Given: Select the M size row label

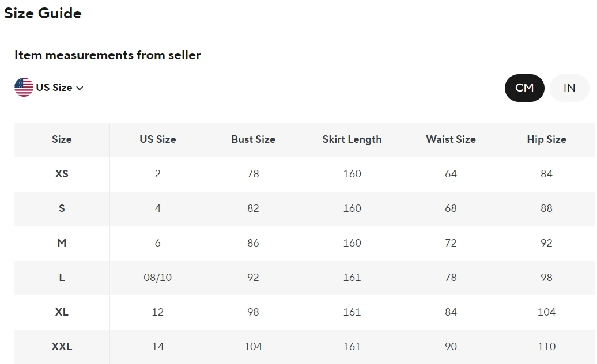Looking at the screenshot, I should pos(62,243).
